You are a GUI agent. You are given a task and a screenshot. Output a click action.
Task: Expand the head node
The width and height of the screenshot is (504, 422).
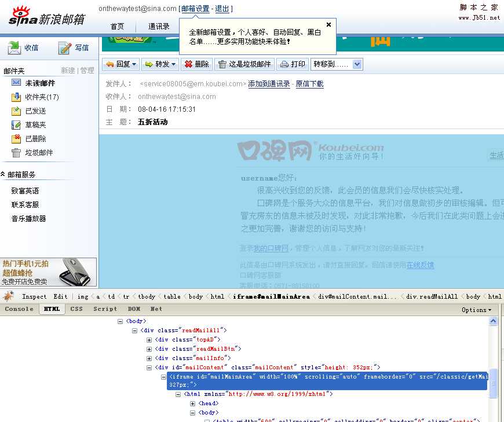point(192,403)
